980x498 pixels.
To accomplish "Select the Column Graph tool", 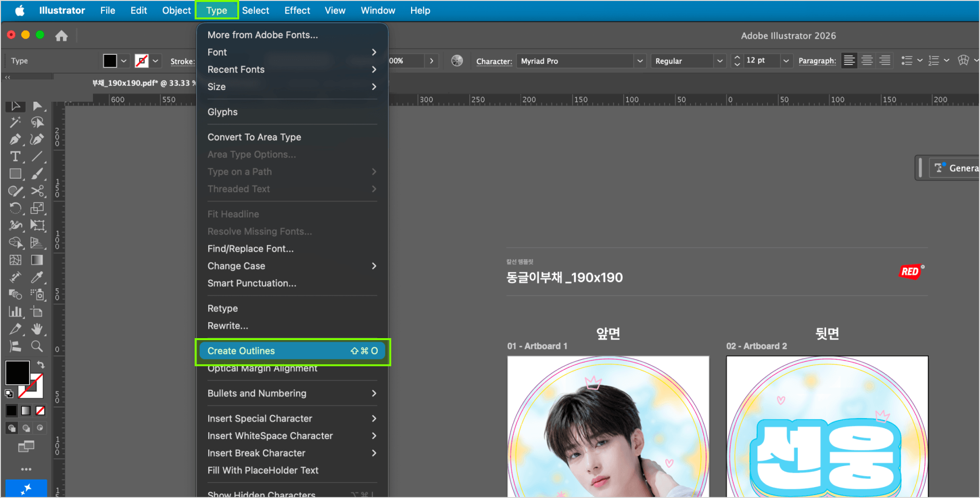I will click(15, 312).
